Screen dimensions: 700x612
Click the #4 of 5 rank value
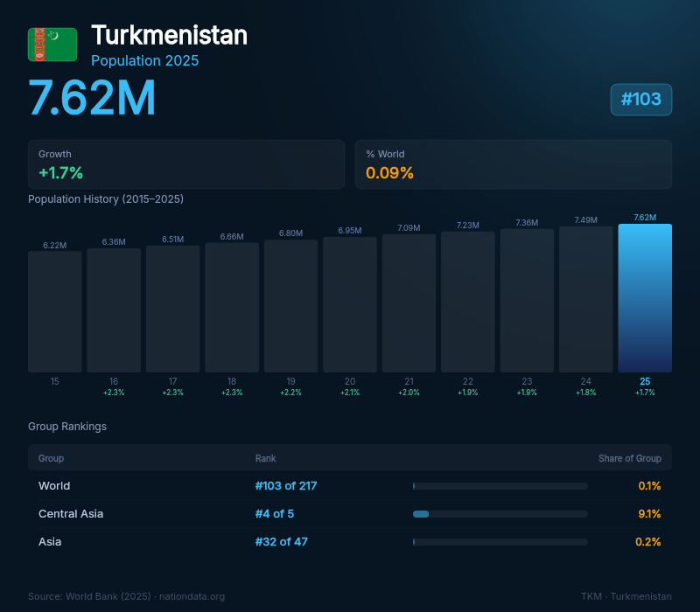point(275,514)
